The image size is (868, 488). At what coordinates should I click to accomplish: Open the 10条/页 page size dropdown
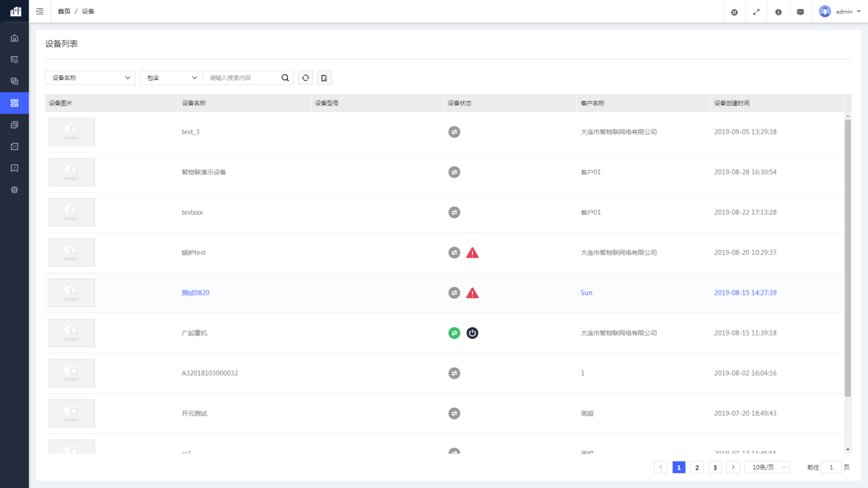tap(767, 467)
